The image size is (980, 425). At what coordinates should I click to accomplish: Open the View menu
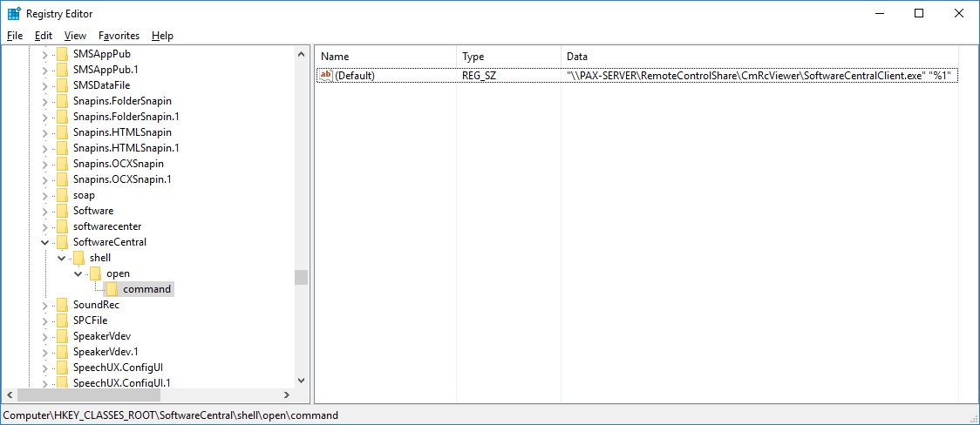(x=76, y=36)
